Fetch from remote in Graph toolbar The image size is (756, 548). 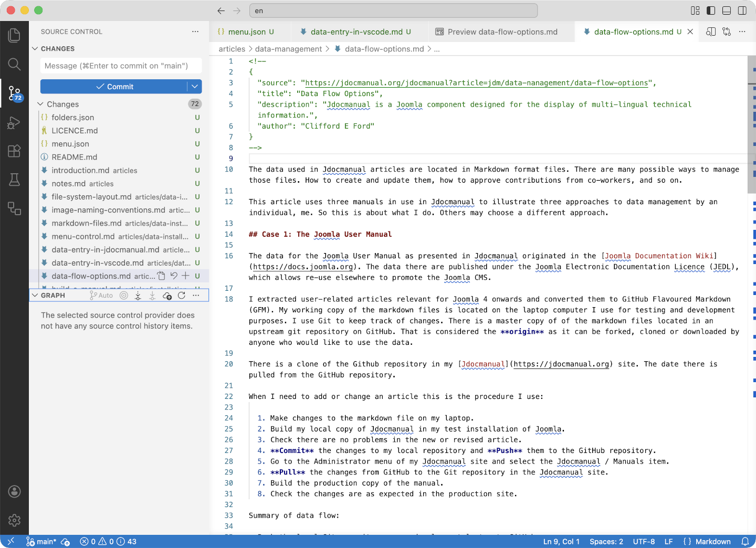[x=138, y=296]
